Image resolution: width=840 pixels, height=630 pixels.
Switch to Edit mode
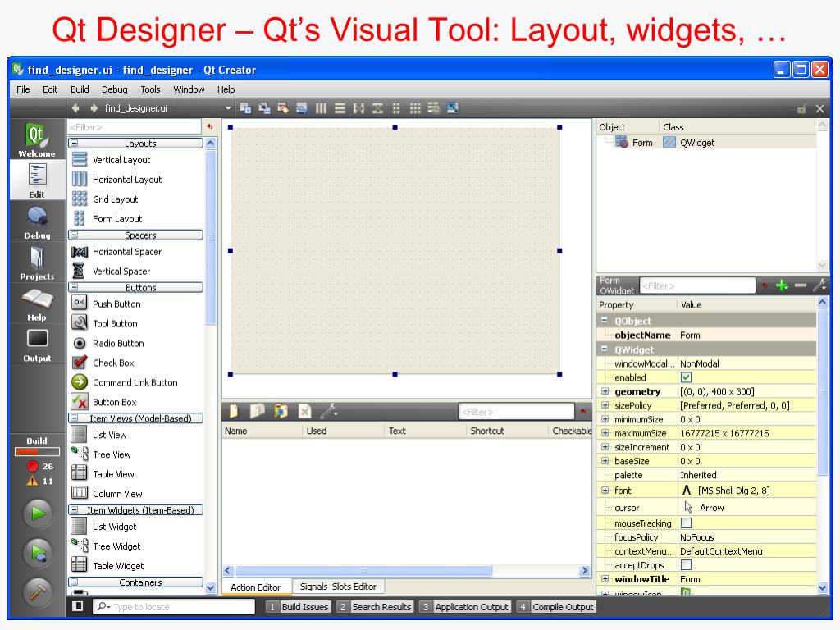(x=36, y=180)
